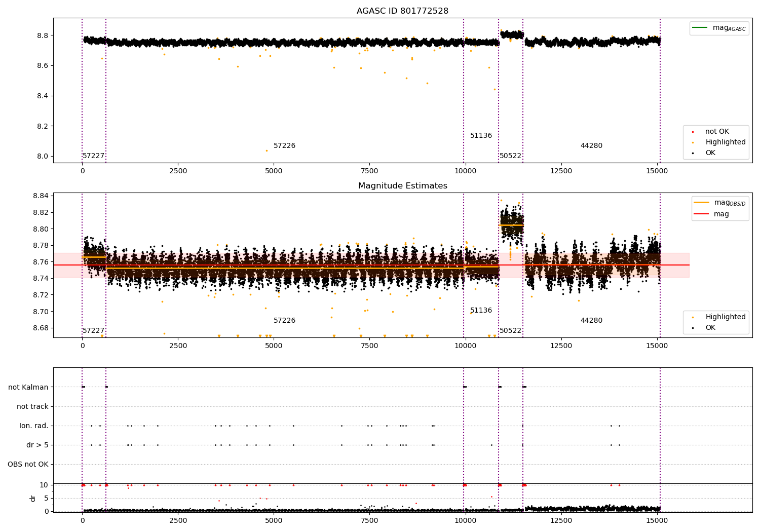Click the "8.70" y-axis tick label
Screen dimensions: 760x532
(41, 312)
